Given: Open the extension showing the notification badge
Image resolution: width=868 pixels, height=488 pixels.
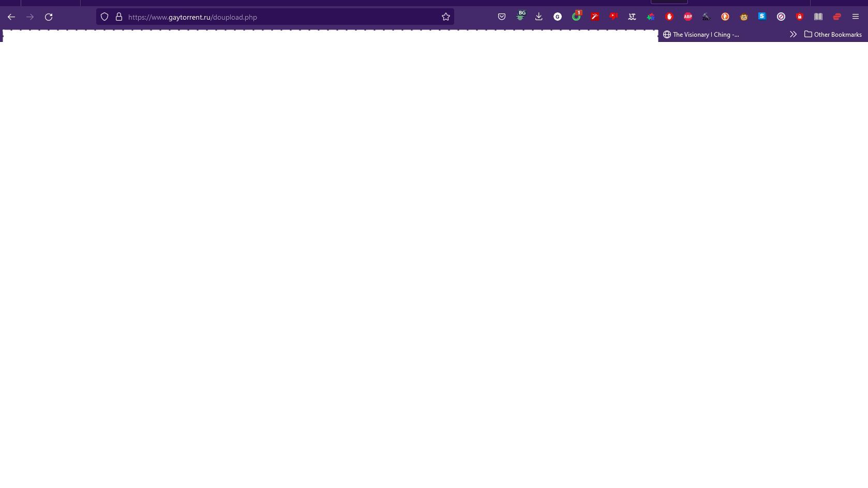Looking at the screenshot, I should (576, 17).
